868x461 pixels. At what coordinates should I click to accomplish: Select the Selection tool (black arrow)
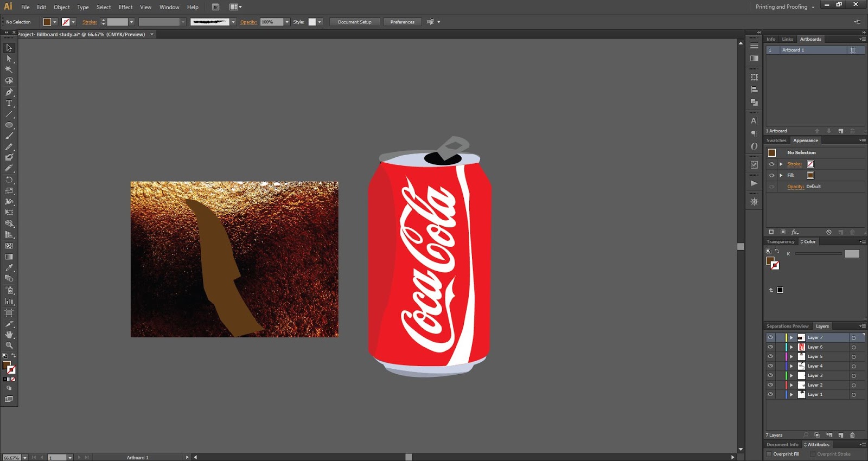click(9, 48)
